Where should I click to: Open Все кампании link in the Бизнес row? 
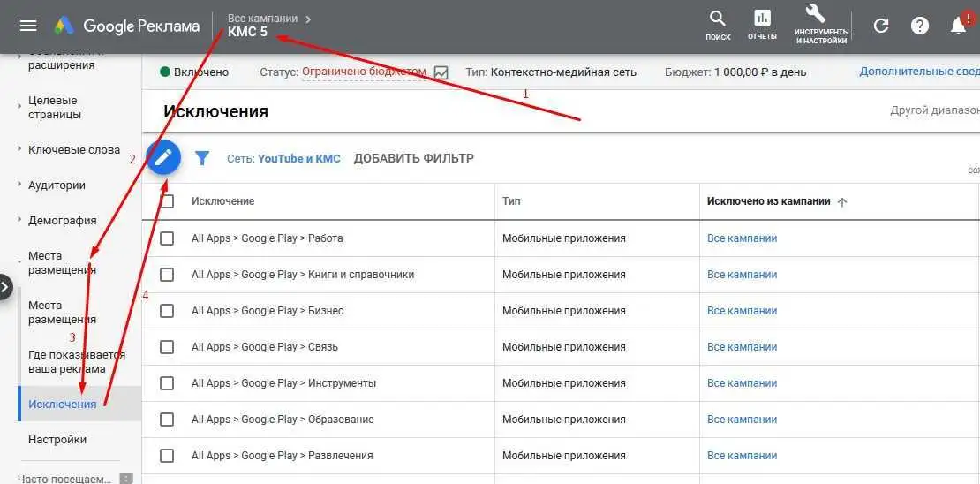coord(742,311)
